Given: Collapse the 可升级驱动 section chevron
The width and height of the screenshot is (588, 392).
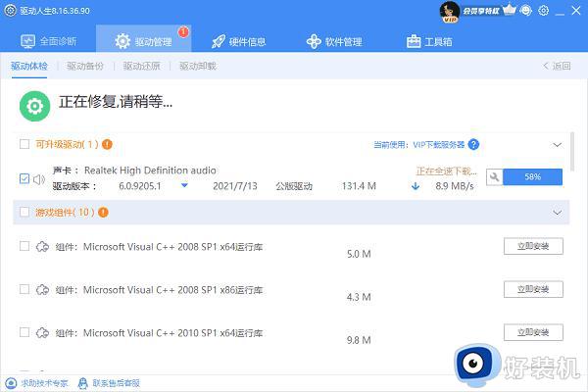Looking at the screenshot, I should coord(558,145).
